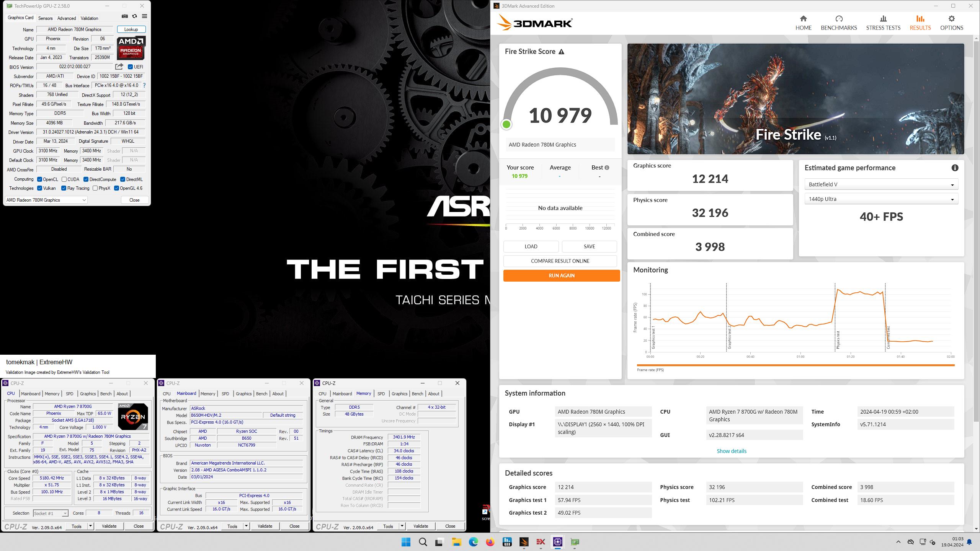
Task: Expand Tools arrow in CPU-Z Mainboard window
Action: 246,526
